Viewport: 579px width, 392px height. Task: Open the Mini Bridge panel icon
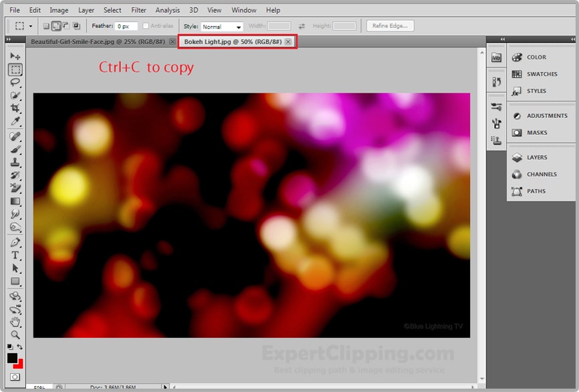click(x=496, y=58)
